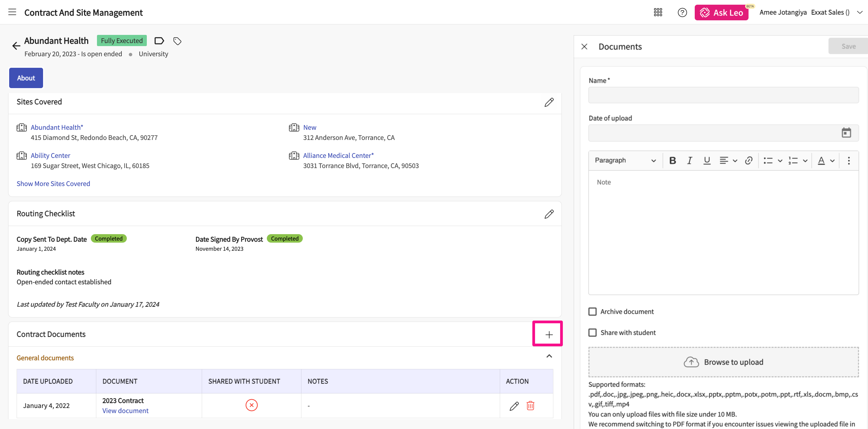868x429 pixels.
Task: Expand the user account dropdown arrow
Action: coord(860,13)
